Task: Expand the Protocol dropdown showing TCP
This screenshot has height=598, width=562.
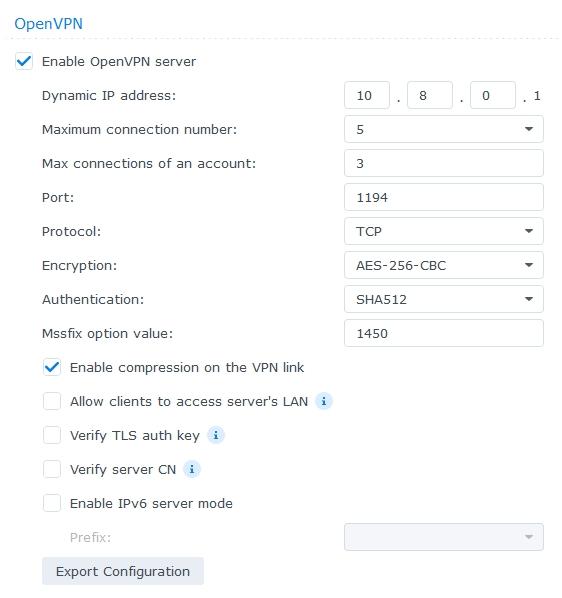Action: click(x=443, y=231)
